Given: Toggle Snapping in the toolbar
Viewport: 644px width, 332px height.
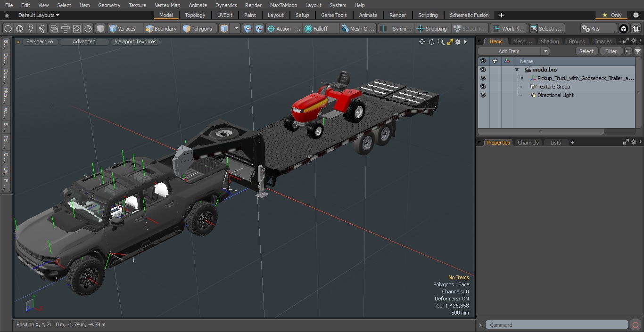Looking at the screenshot, I should pos(431,29).
